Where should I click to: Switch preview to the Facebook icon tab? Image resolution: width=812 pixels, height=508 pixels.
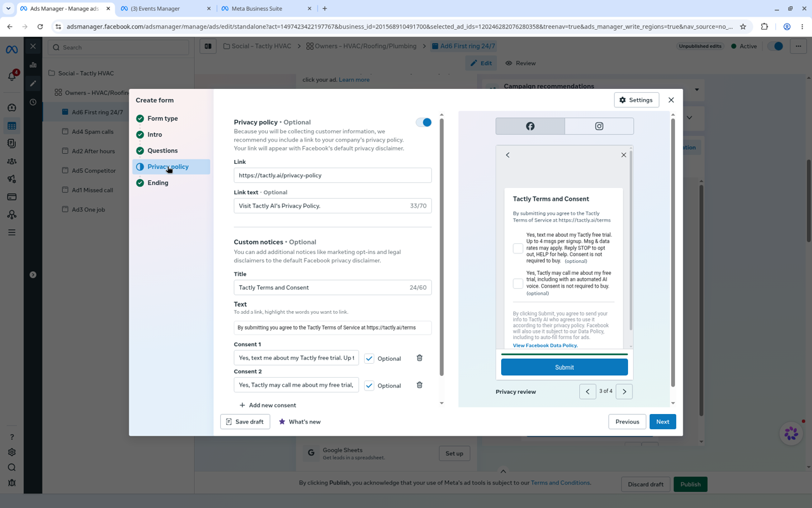[530, 126]
